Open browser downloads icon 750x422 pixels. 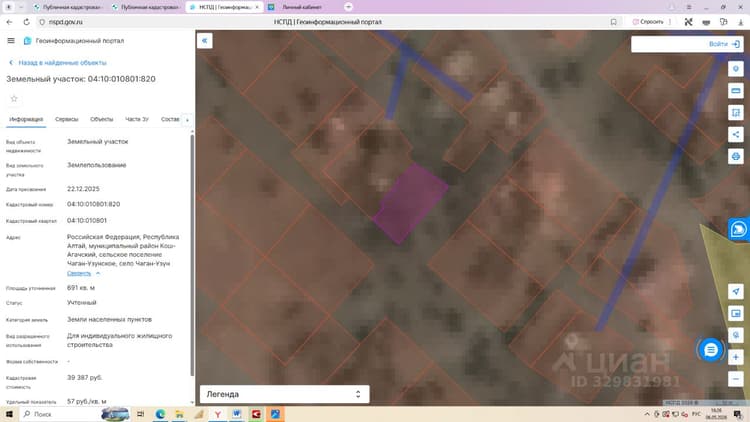740,22
